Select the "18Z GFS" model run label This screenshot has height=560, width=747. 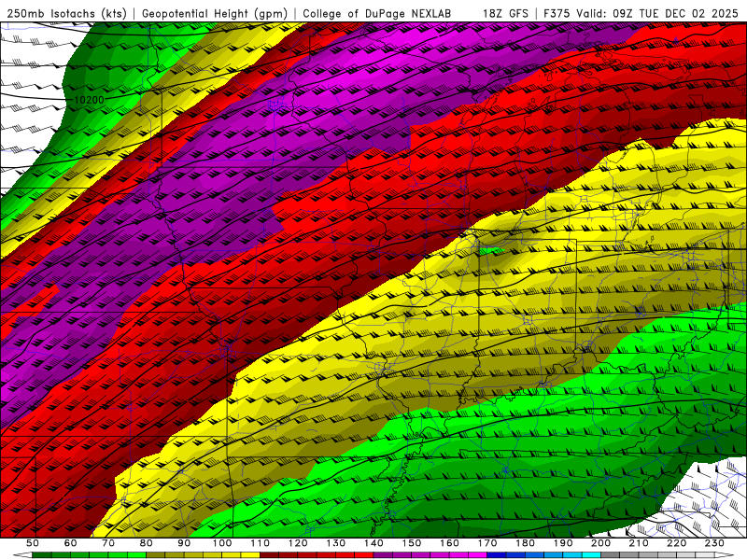click(x=505, y=14)
